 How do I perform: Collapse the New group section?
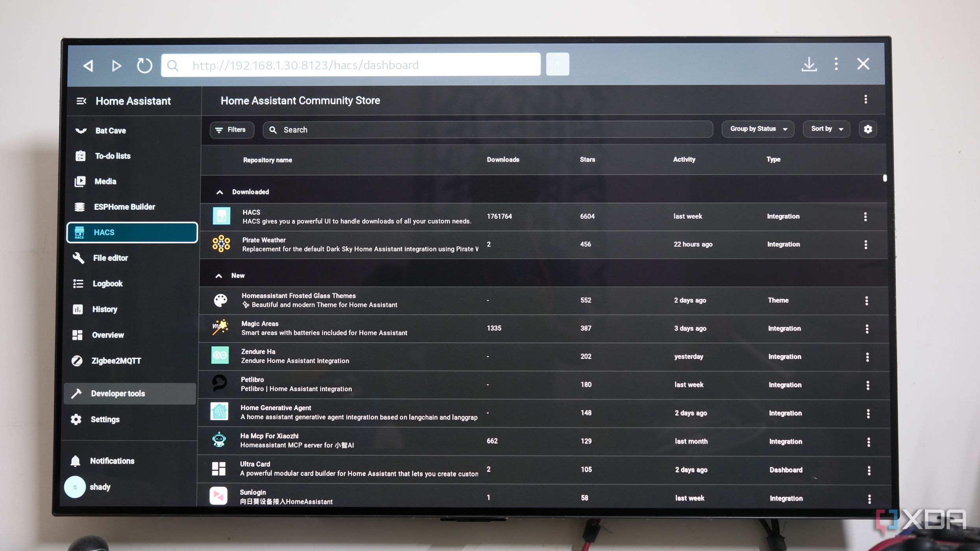pos(219,276)
